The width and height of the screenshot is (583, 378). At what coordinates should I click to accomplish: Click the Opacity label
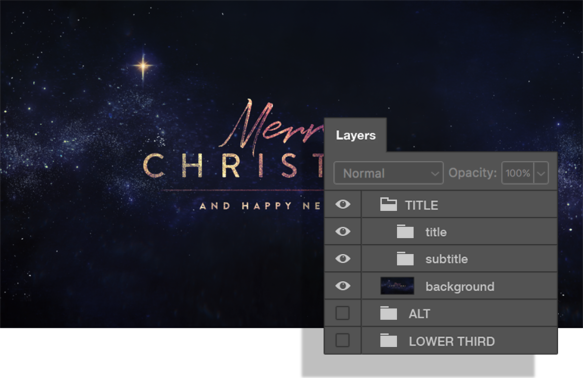tap(473, 173)
